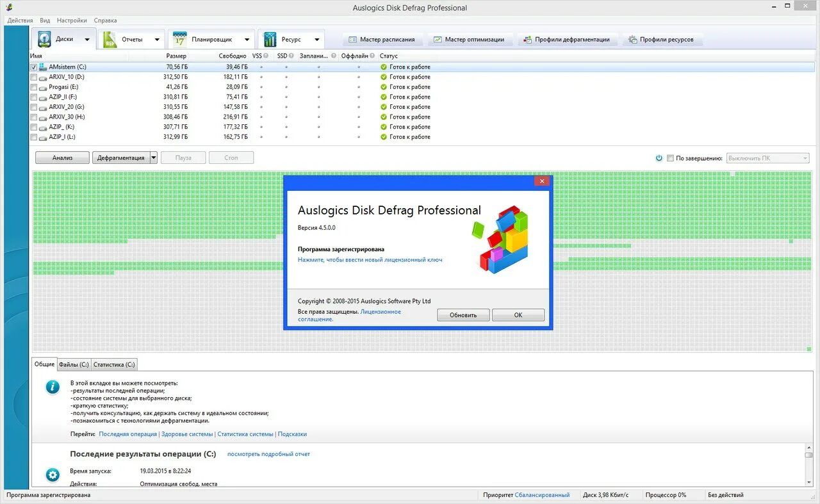Image resolution: width=820 pixels, height=504 pixels.
Task: Click the Отчеты report icon
Action: point(110,39)
